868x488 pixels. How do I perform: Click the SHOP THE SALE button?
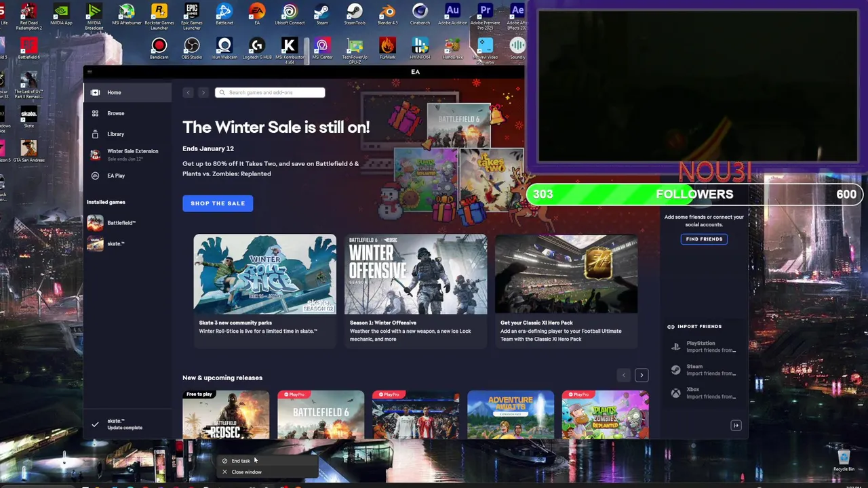click(218, 203)
